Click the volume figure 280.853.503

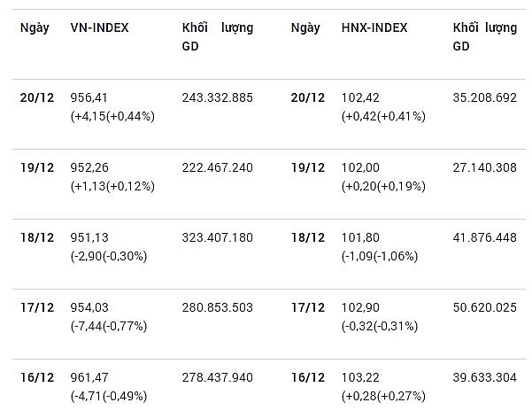(217, 307)
